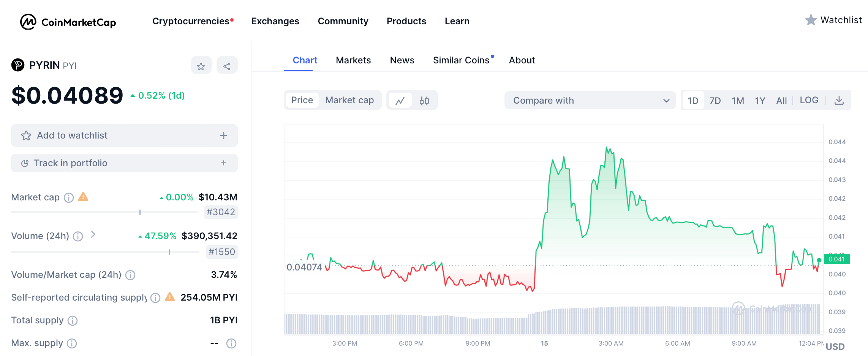
Task: Switch to the Similar Coins tab
Action: (462, 60)
